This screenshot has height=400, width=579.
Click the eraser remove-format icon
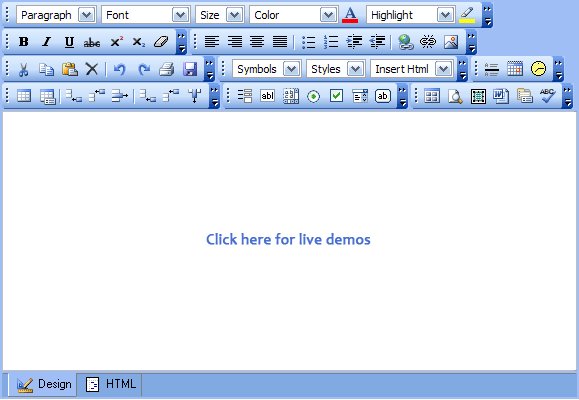[161, 42]
